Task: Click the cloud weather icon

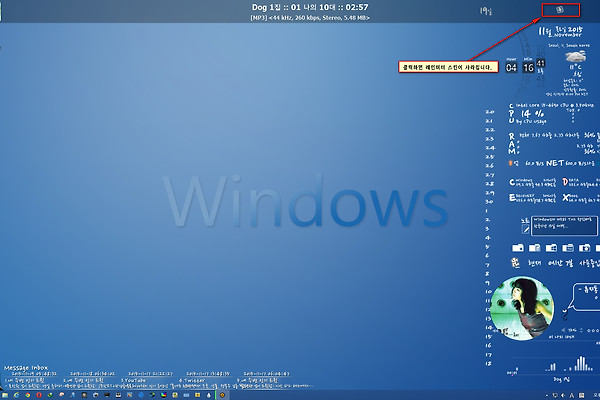Action: (x=576, y=57)
